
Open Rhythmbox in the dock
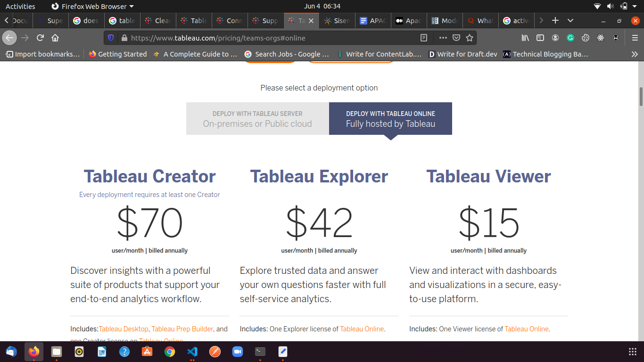(79, 352)
